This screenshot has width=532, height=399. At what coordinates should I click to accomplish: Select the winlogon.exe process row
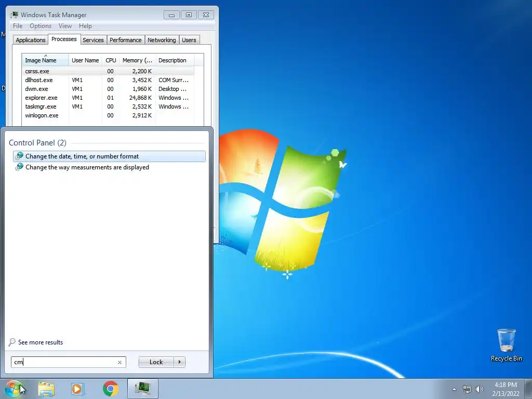pos(108,115)
